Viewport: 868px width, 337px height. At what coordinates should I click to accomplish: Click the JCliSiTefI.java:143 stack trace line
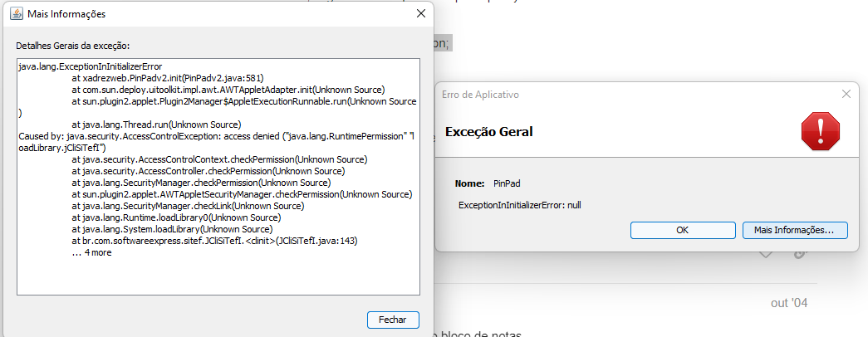pyautogui.click(x=215, y=241)
